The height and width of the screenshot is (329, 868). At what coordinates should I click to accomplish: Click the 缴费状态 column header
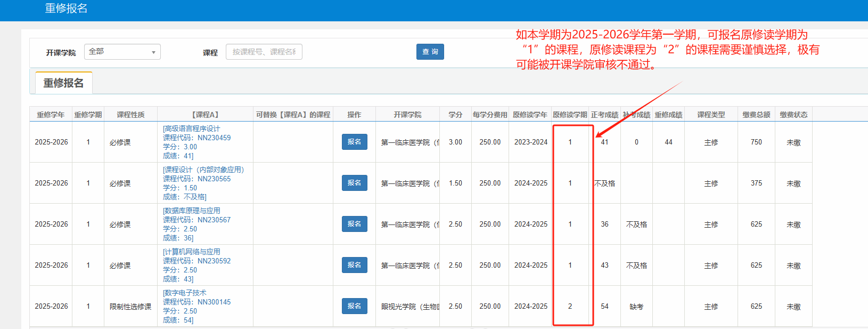pos(793,115)
